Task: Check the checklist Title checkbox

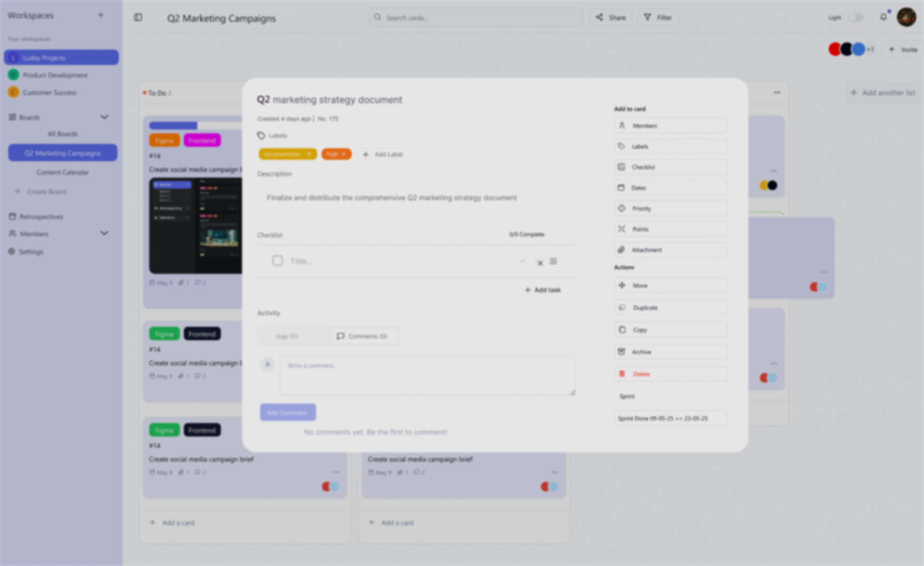Action: coord(278,261)
